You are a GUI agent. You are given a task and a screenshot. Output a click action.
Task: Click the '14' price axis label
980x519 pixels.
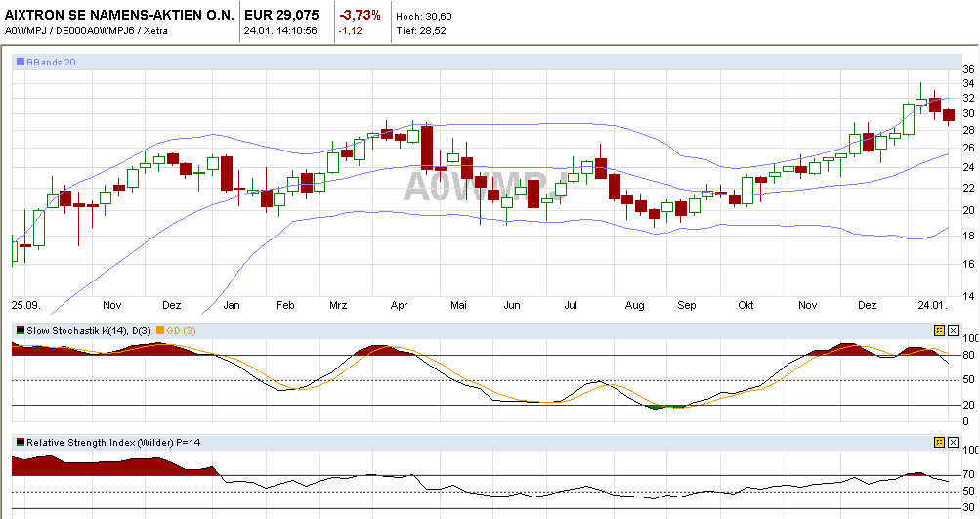[x=968, y=296]
